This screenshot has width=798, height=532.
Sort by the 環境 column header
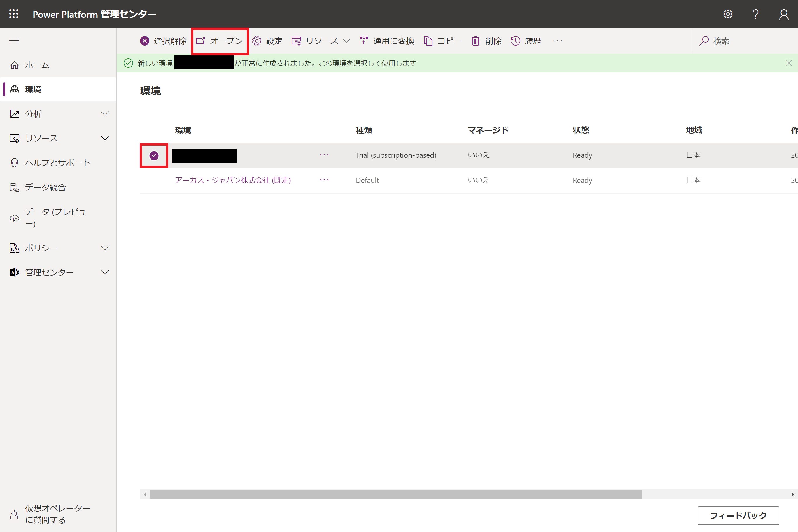pos(183,130)
